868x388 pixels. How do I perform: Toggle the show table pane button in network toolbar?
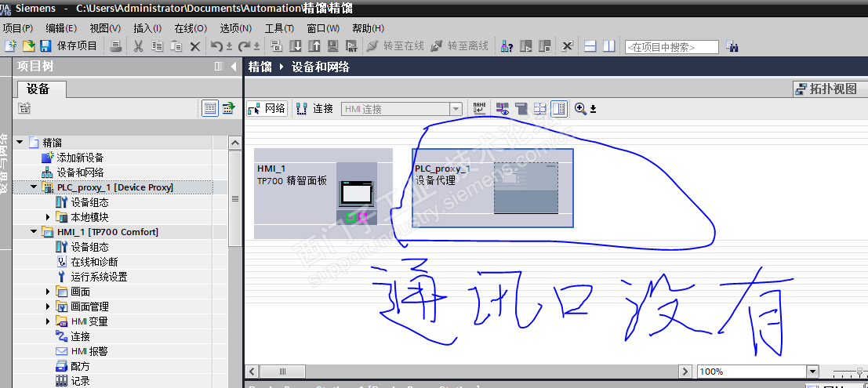[559, 108]
